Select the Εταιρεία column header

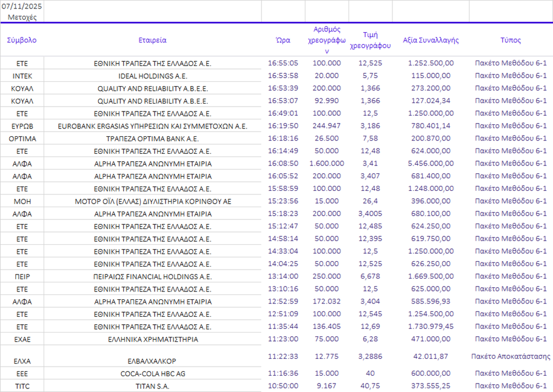pos(152,40)
